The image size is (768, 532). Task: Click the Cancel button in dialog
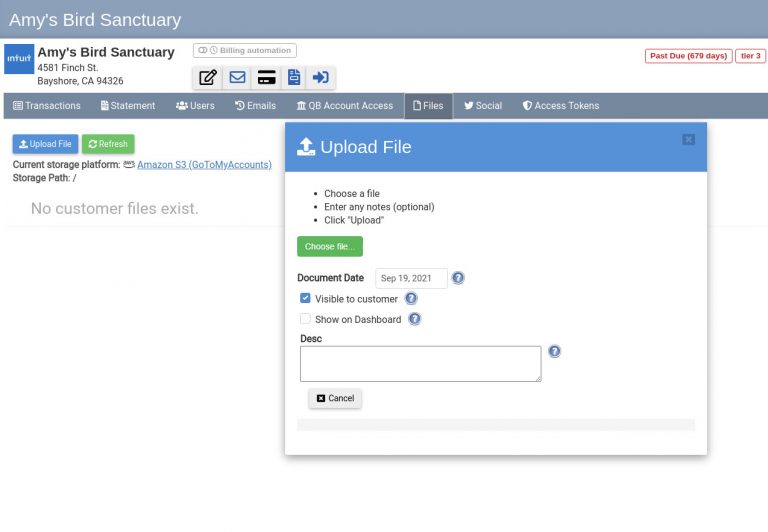click(335, 398)
